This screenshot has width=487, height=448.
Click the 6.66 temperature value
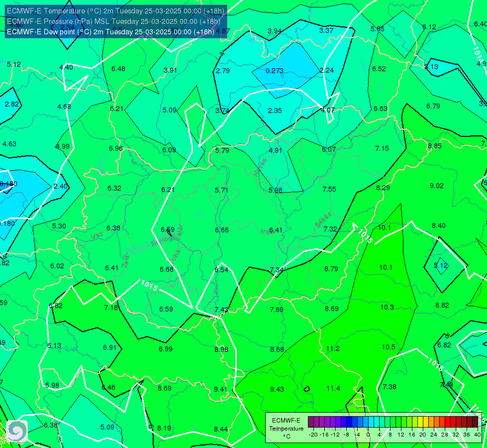(222, 230)
